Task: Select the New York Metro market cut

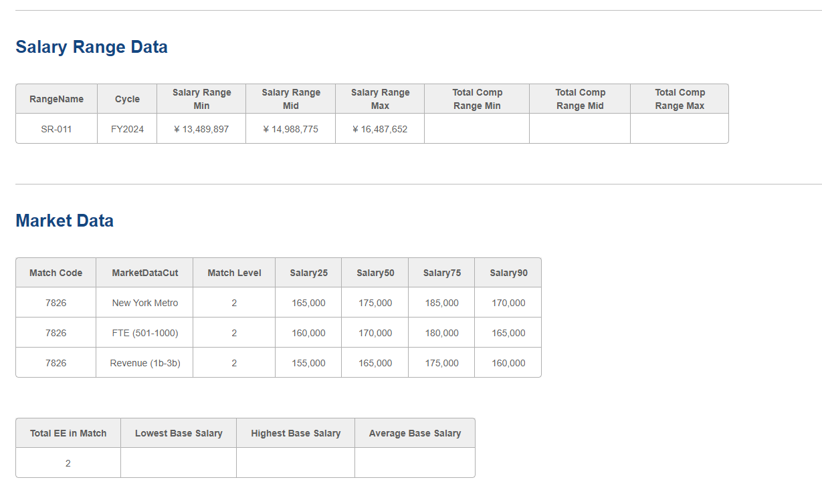Action: click(x=144, y=302)
